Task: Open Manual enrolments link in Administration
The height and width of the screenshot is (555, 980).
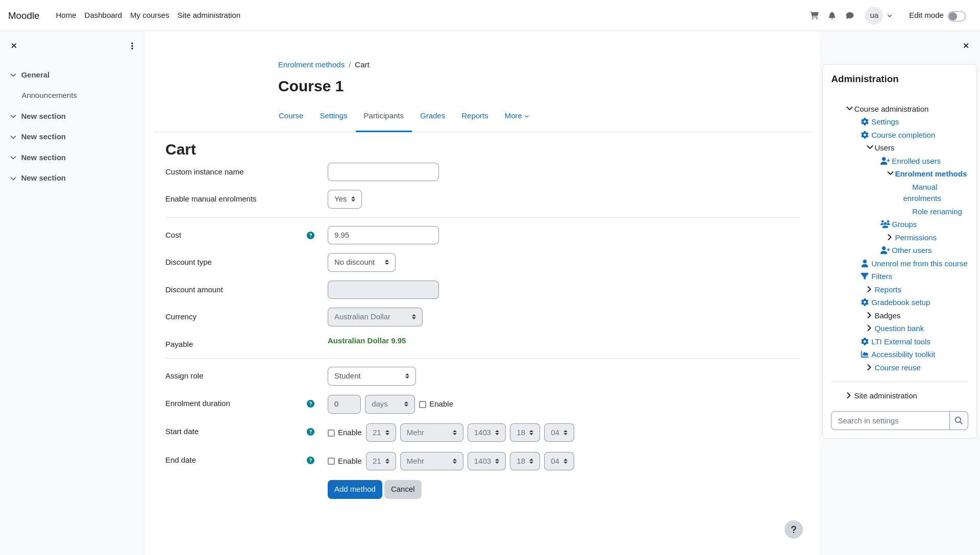Action: pos(922,193)
